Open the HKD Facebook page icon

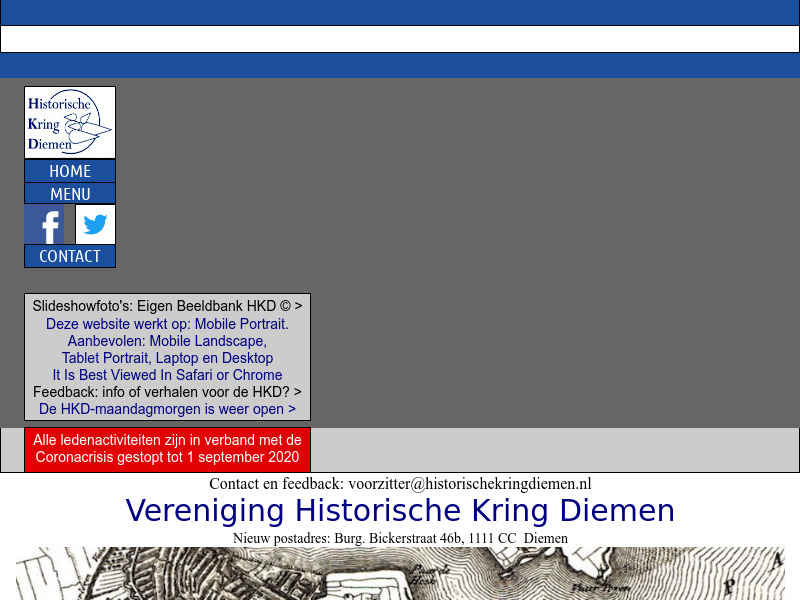tap(46, 224)
